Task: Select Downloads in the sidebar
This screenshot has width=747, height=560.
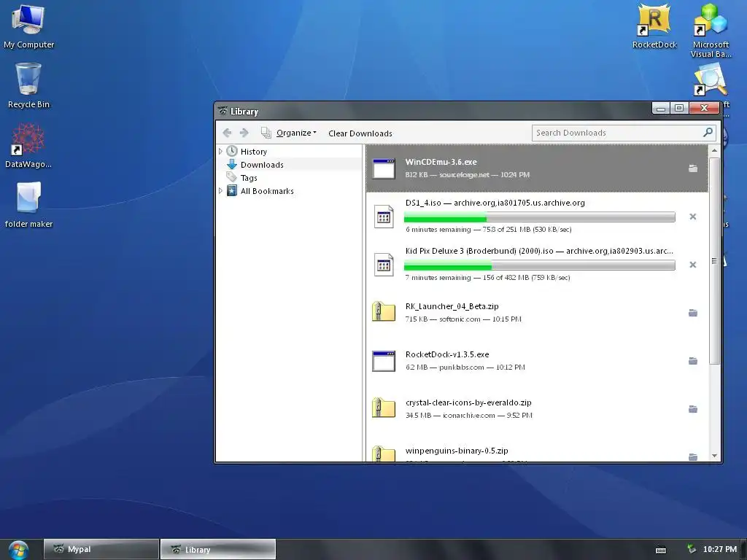Action: [x=262, y=165]
